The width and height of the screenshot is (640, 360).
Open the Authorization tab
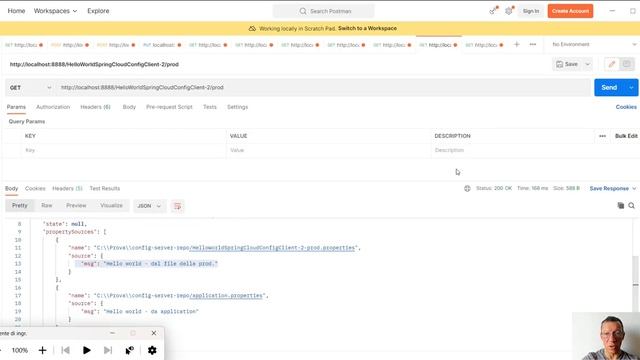point(53,107)
